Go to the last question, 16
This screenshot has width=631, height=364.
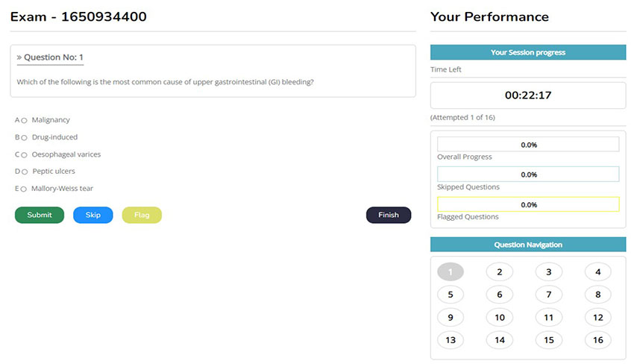coord(598,340)
